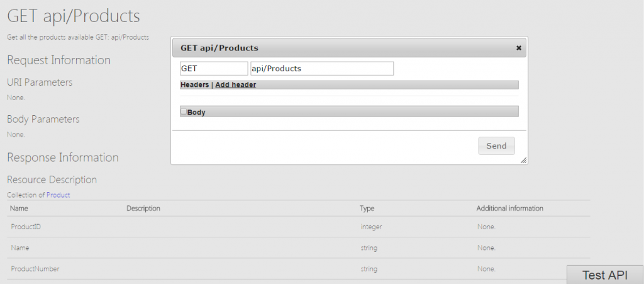Click the Response Information heading
Screen dimensions: 644x284
point(63,157)
